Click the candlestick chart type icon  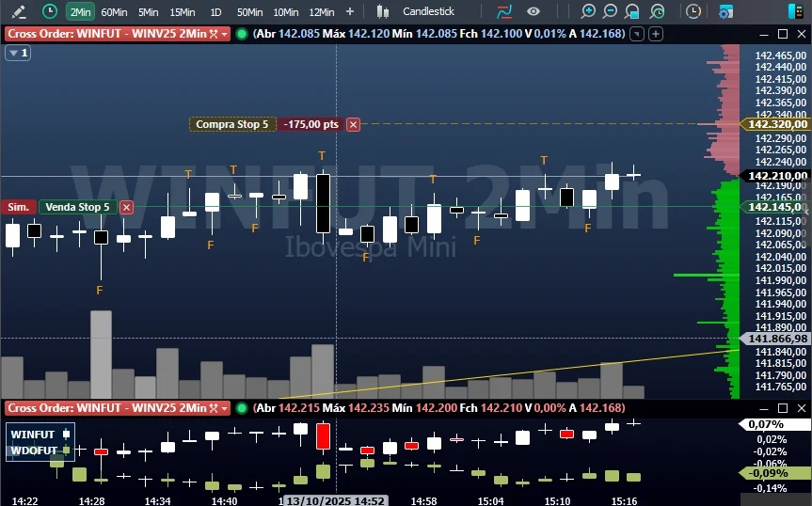tap(383, 11)
